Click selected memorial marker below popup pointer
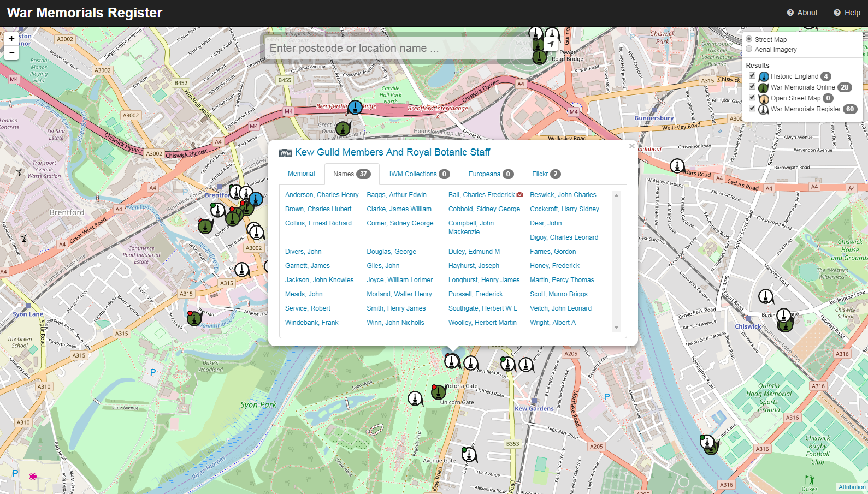Viewport: 868px width, 494px height. [452, 360]
